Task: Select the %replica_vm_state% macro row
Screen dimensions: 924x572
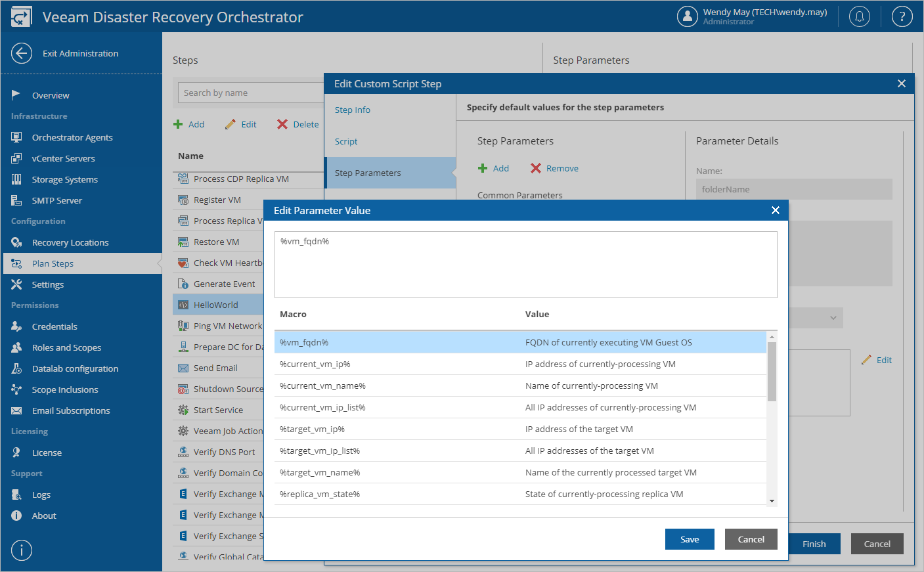Action: tap(520, 494)
